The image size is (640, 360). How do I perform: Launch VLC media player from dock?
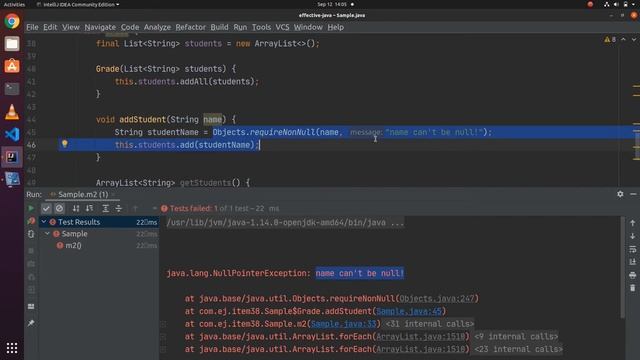[x=12, y=111]
